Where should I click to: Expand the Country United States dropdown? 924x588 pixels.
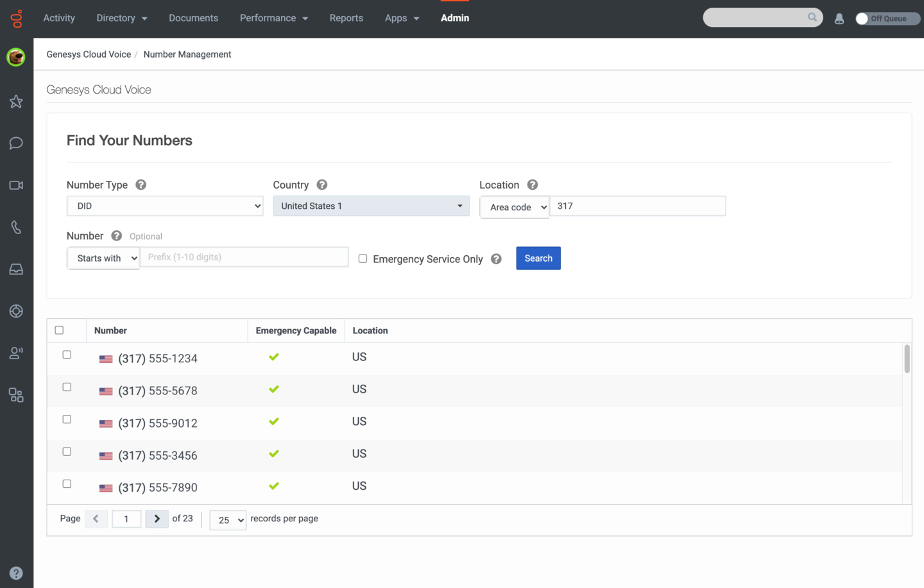(371, 206)
